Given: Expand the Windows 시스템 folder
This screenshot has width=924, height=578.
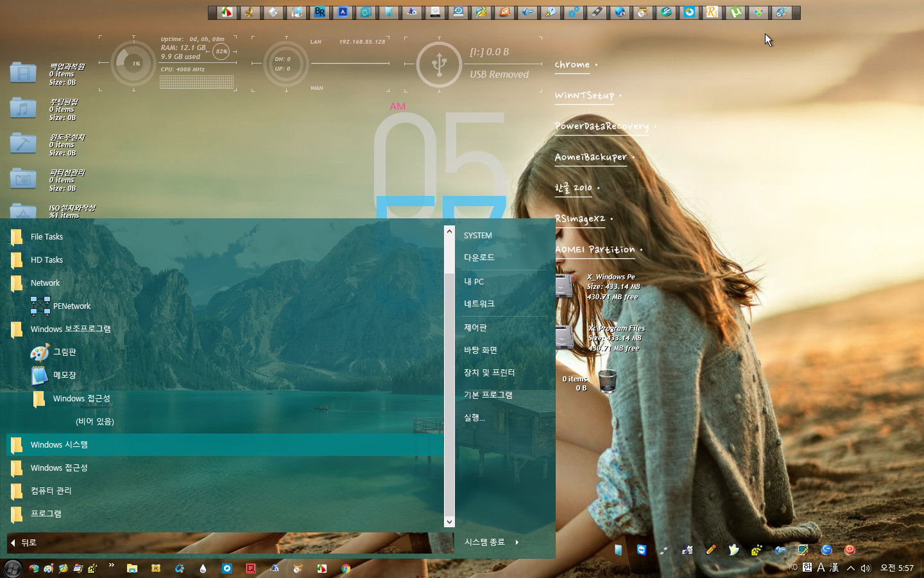Looking at the screenshot, I should [225, 444].
